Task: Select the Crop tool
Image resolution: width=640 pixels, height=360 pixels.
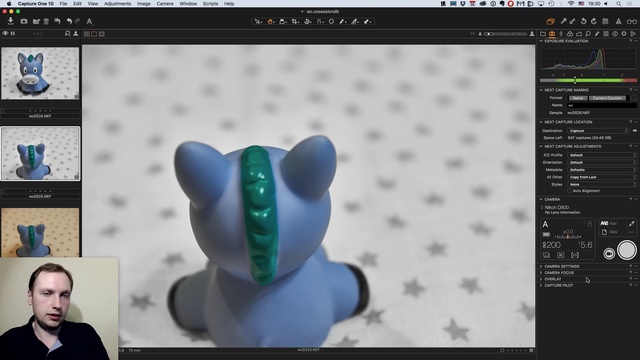Action: (295, 22)
